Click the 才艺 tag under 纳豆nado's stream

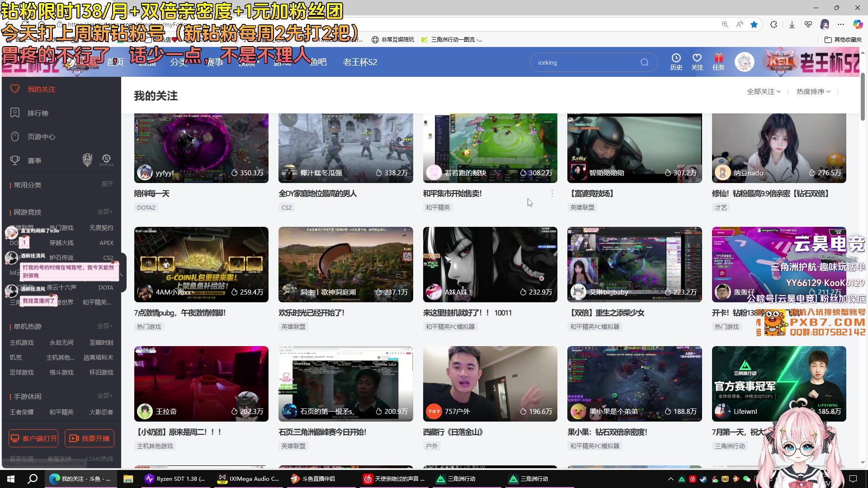tap(721, 207)
